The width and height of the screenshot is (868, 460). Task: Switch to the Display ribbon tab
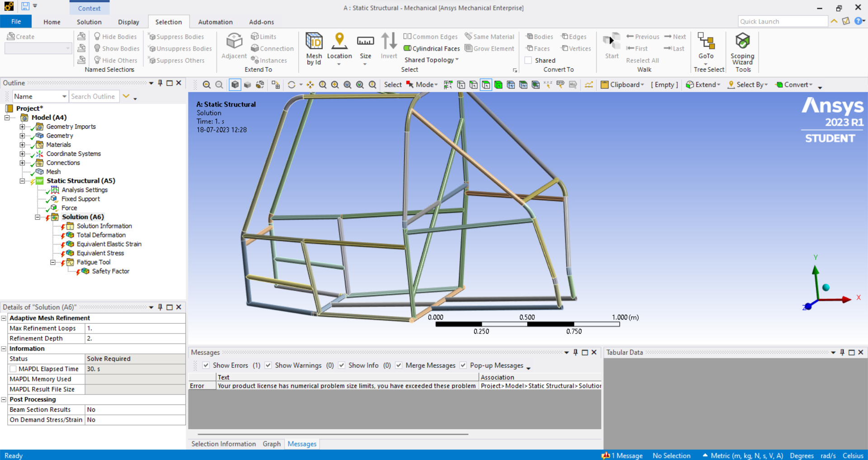pyautogui.click(x=128, y=22)
